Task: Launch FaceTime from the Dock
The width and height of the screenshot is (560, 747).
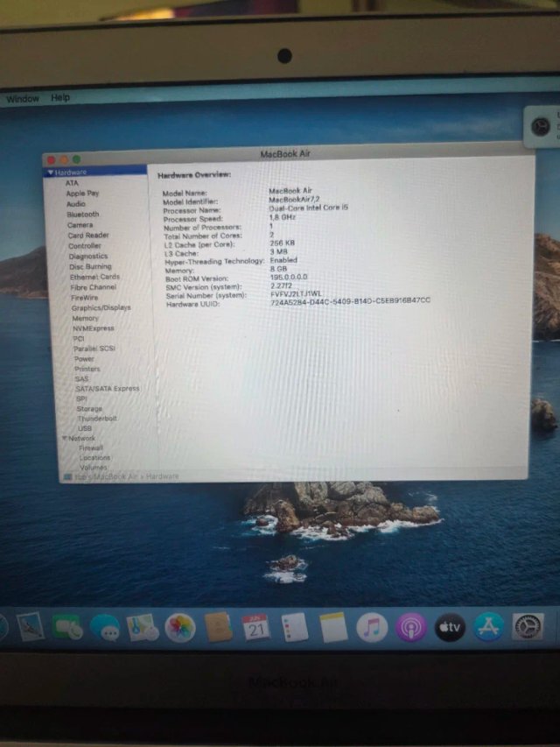Action: [67, 627]
